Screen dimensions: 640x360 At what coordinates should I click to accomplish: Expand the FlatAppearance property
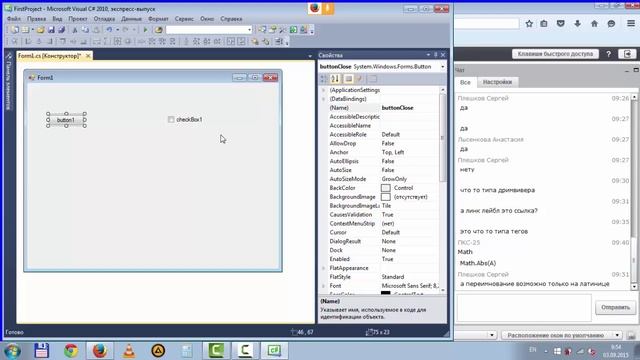pos(324,268)
